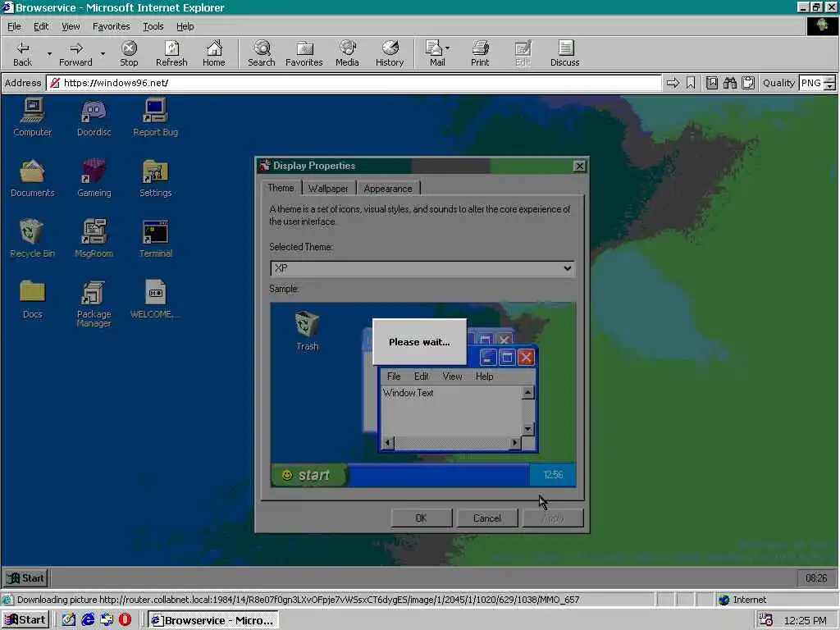
Task: Click the Quality PNG spinner down arrow
Action: tap(829, 86)
